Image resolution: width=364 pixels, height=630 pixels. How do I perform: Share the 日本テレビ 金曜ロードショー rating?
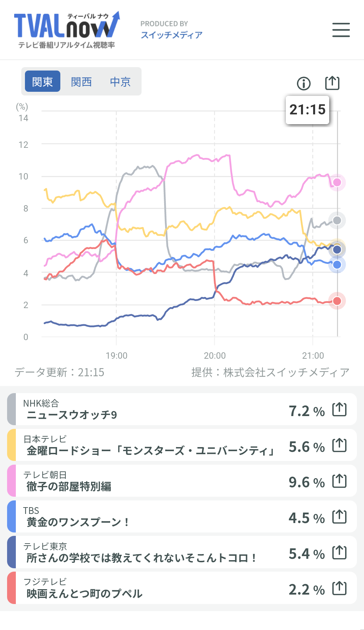click(339, 445)
